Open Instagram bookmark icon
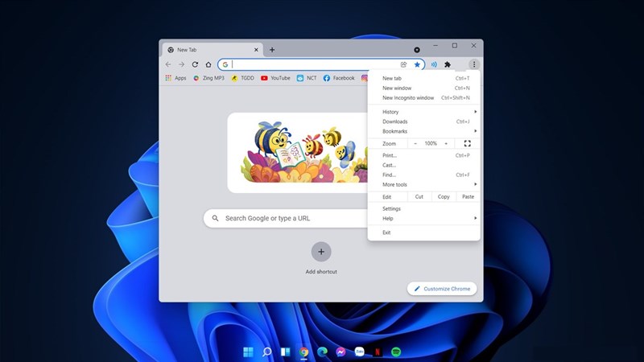 [x=364, y=78]
